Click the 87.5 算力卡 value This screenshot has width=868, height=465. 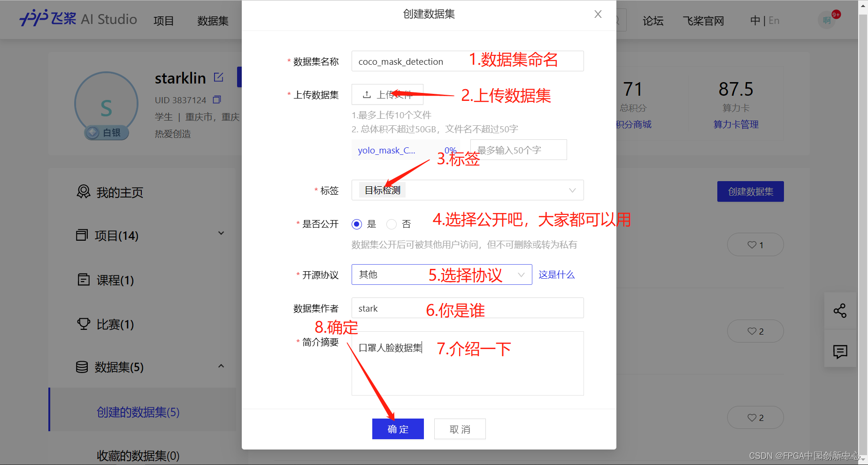click(736, 89)
